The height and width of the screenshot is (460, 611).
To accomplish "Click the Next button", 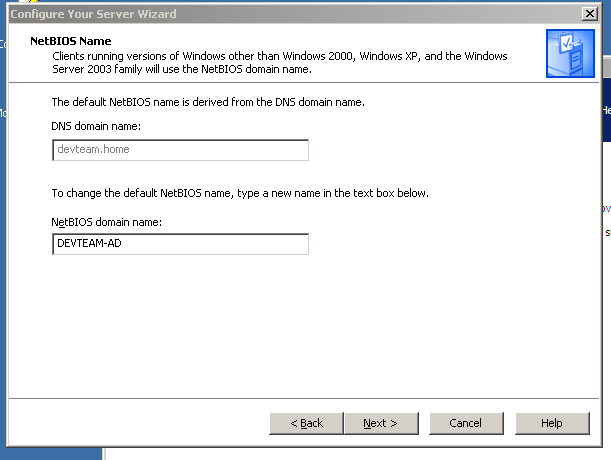I will 380,423.
